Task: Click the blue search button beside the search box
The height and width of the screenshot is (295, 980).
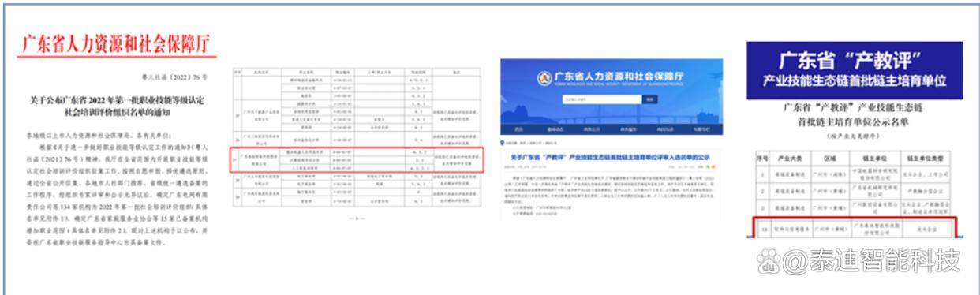Action: coord(649,99)
